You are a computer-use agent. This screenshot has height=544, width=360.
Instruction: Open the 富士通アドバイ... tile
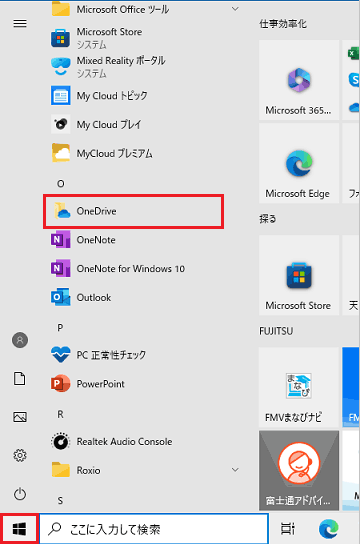click(299, 470)
